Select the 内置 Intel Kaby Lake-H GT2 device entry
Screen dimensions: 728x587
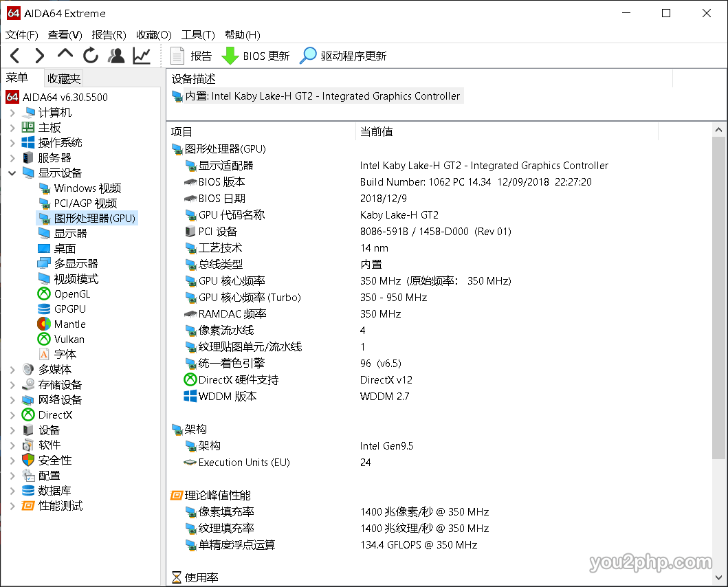[318, 96]
